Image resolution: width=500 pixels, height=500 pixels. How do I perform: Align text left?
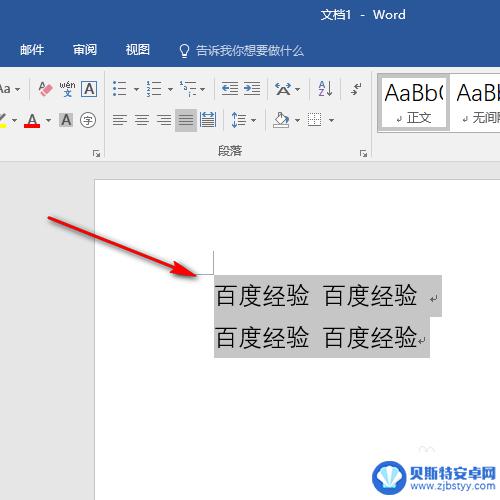pyautogui.click(x=120, y=120)
